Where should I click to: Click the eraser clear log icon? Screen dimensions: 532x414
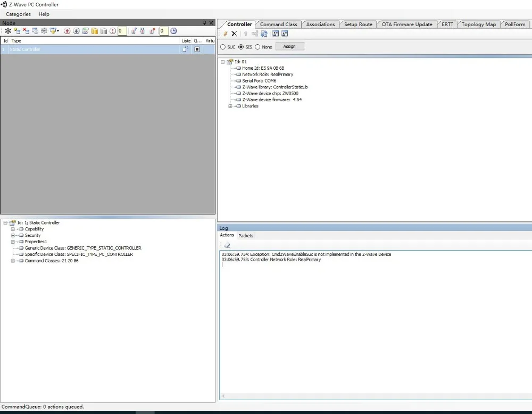[227, 245]
